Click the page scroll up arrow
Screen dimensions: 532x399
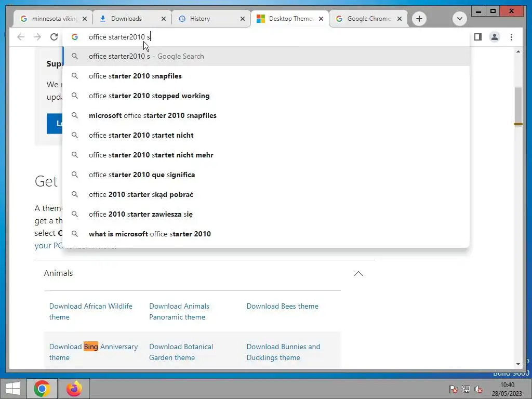pyautogui.click(x=518, y=51)
